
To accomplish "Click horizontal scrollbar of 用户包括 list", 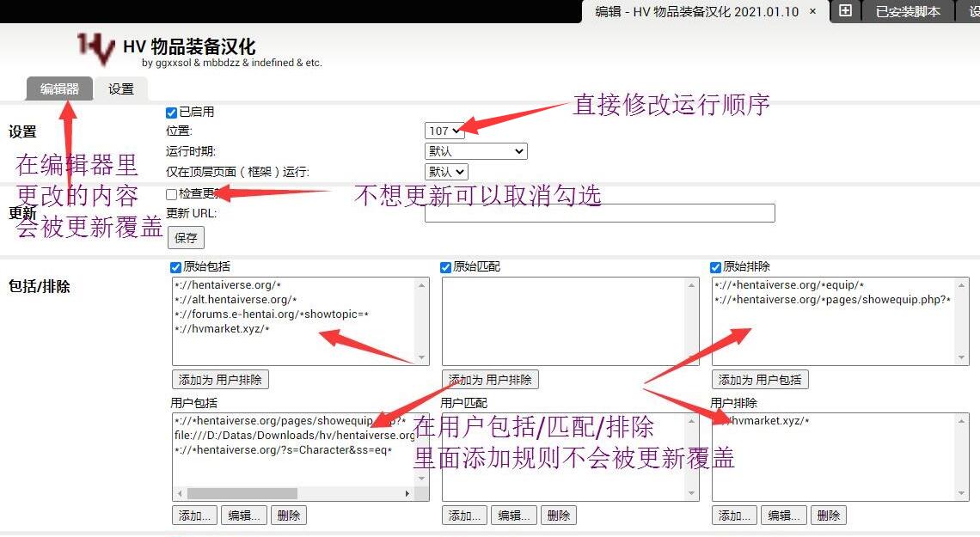I will (x=242, y=493).
